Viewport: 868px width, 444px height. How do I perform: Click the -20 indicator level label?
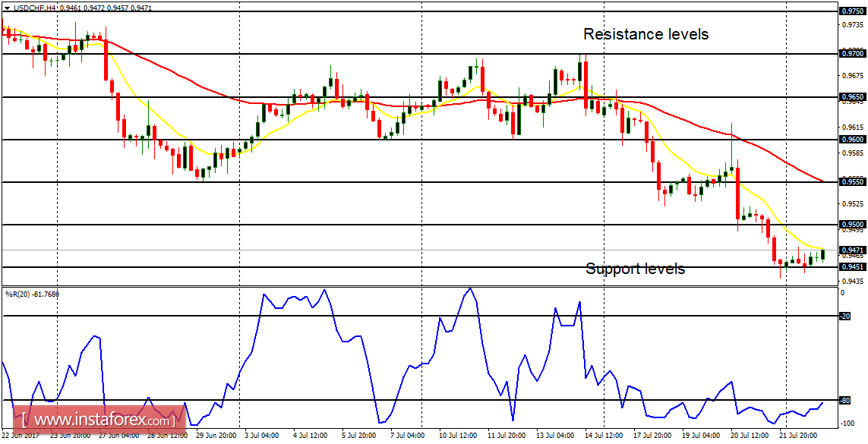pyautogui.click(x=844, y=316)
